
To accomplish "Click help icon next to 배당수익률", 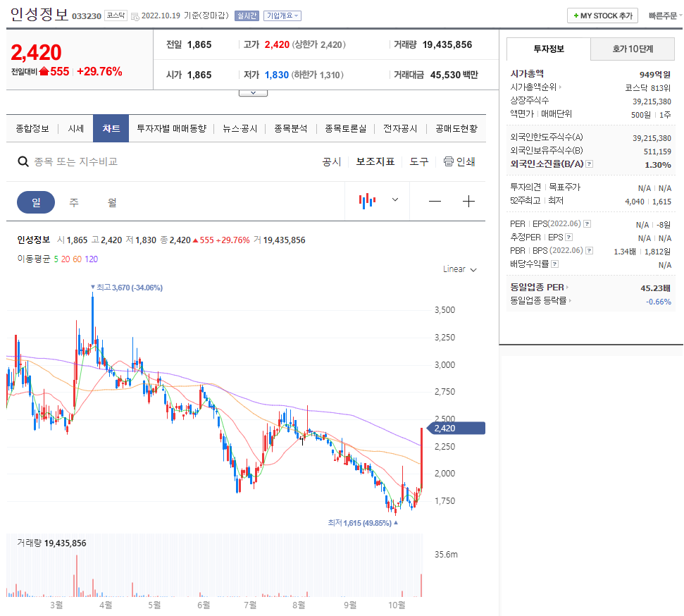I will coord(555,264).
